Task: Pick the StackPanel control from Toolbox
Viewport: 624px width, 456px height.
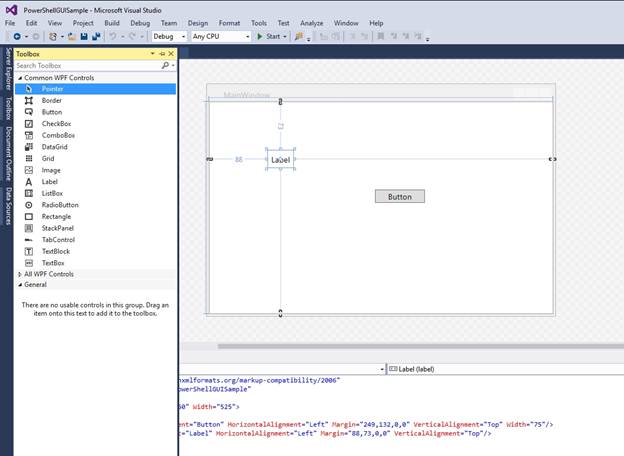Action: pos(96,228)
